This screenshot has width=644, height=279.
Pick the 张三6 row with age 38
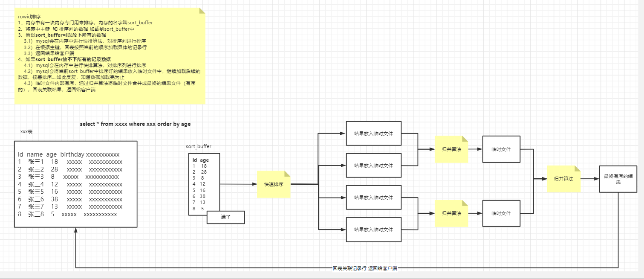pos(70,199)
